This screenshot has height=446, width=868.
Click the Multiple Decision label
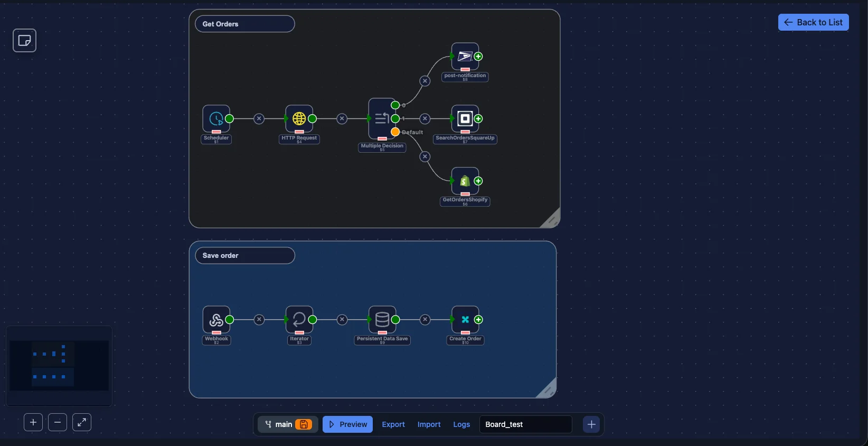point(382,147)
